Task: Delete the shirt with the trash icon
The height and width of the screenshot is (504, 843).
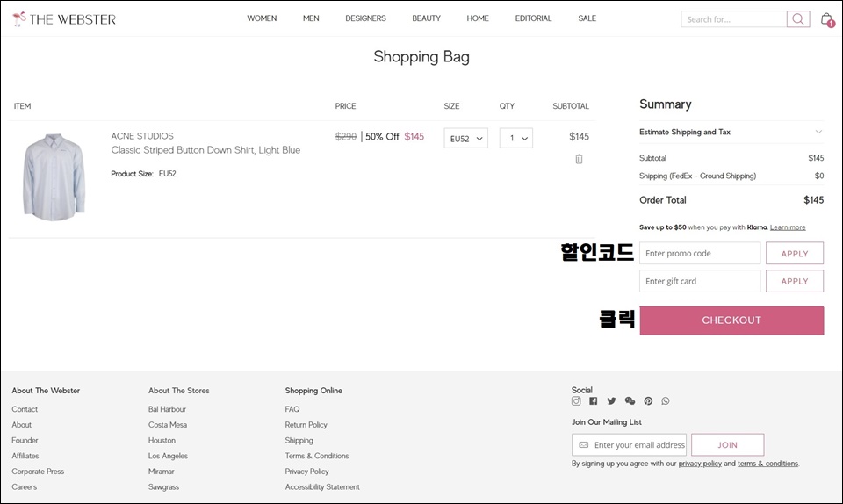Action: click(x=579, y=159)
